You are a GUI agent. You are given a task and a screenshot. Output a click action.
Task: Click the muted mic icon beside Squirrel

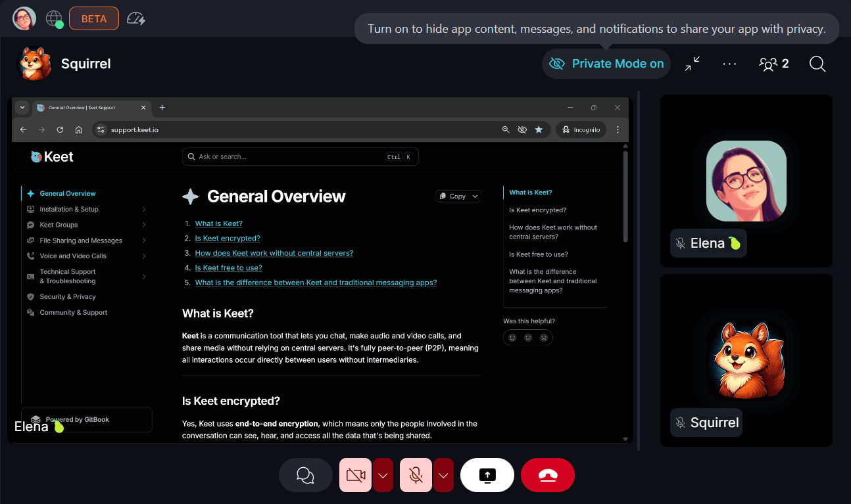[681, 423]
